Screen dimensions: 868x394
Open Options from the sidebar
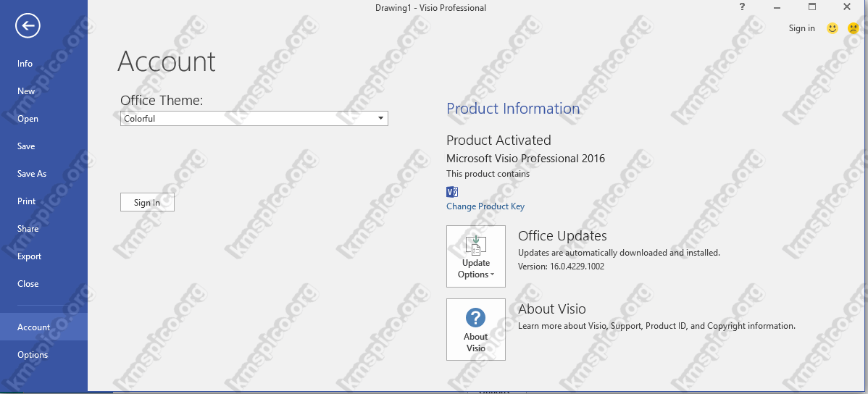(x=43, y=355)
